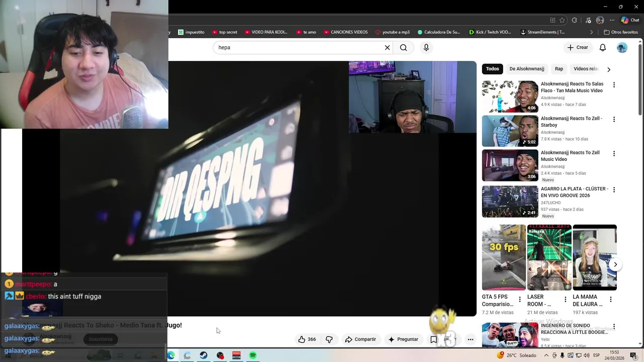Show hidden system tray icons
Screen dimensions: 644x362
547,355
